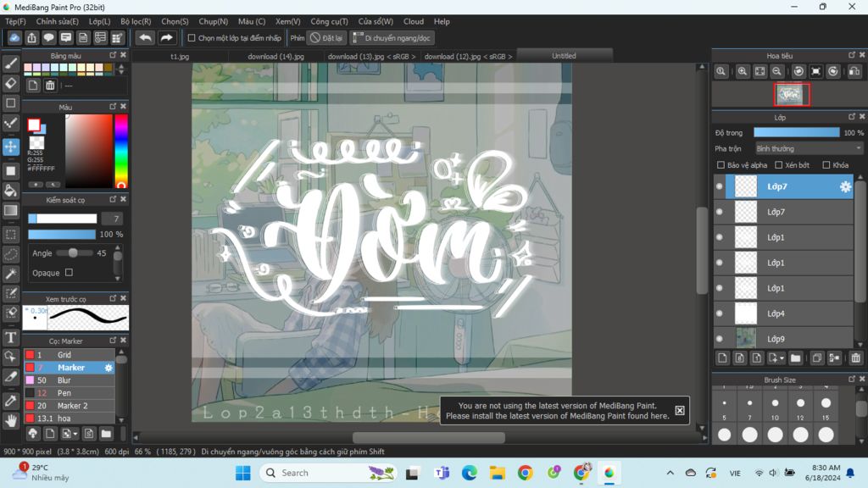Select the Blur brush
868x488 pixels.
(x=70, y=380)
